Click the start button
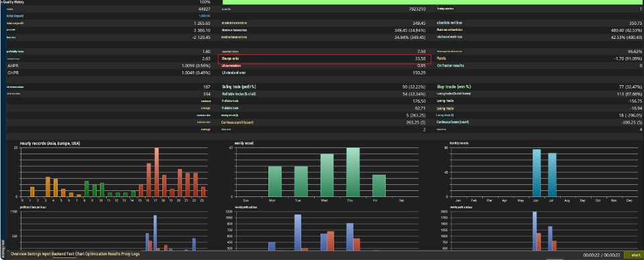Image resolution: width=644 pixels, height=260 pixels. [633, 255]
